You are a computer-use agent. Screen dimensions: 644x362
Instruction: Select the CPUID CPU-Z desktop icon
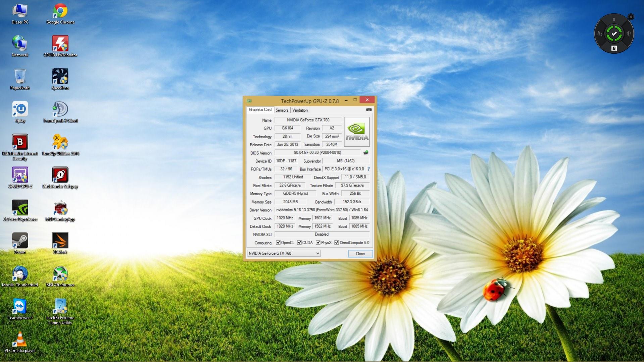(x=20, y=178)
